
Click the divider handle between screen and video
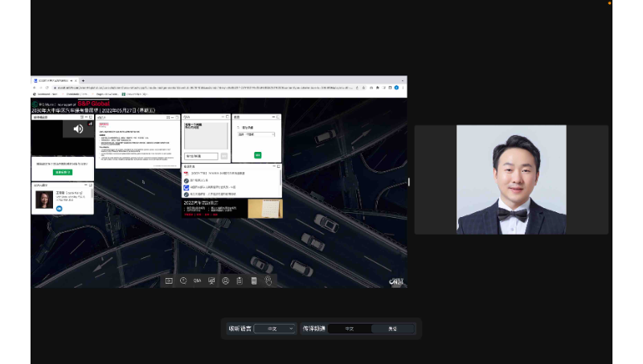tap(409, 182)
